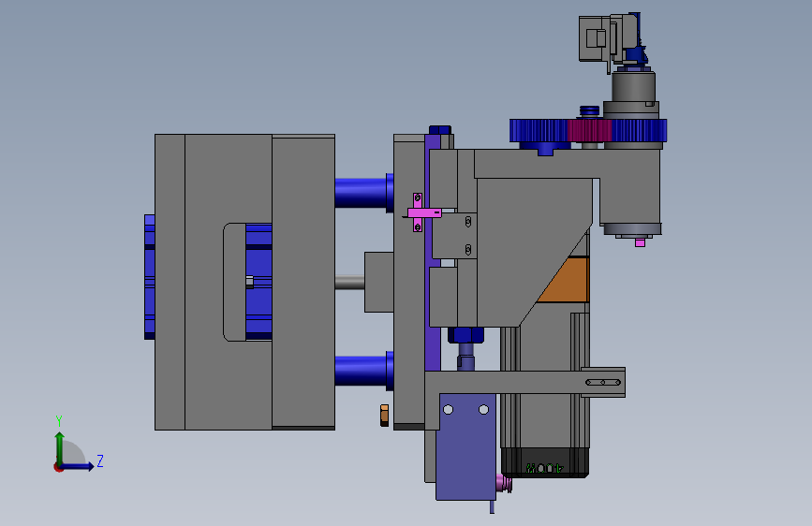Select the blue disc on the mold's left face
The width and height of the screenshot is (812, 526).
(150, 277)
